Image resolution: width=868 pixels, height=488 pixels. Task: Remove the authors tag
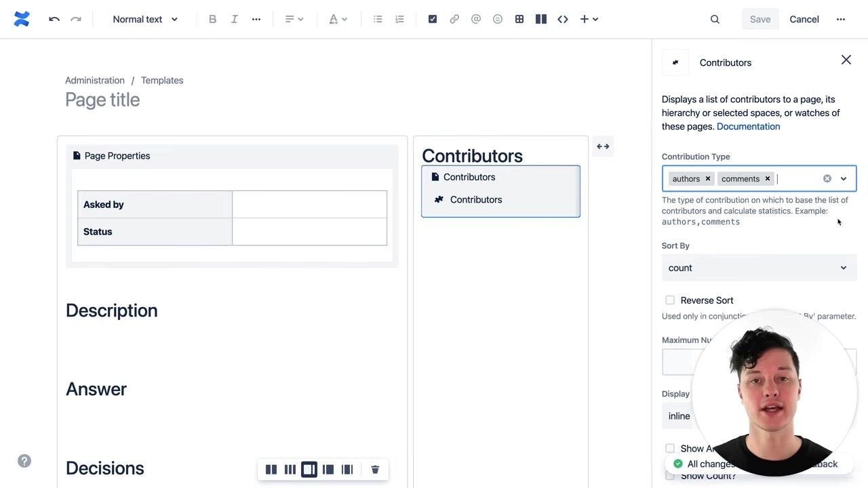click(x=708, y=179)
